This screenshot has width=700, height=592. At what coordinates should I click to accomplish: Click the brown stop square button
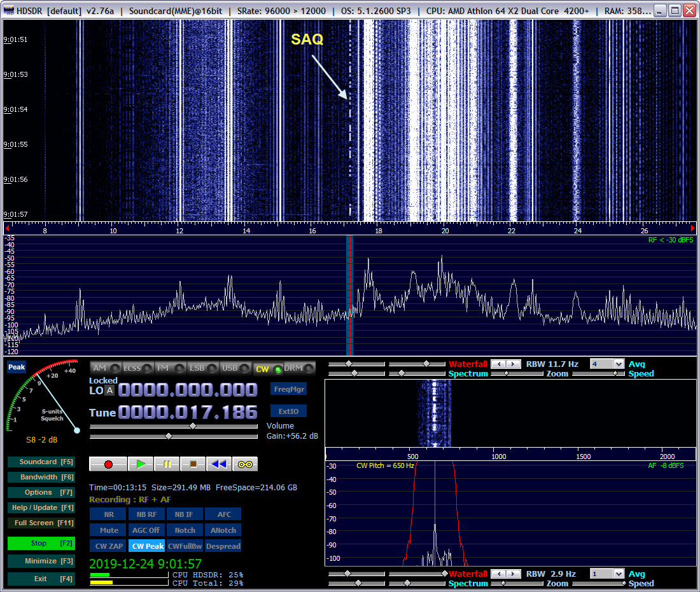[x=193, y=464]
